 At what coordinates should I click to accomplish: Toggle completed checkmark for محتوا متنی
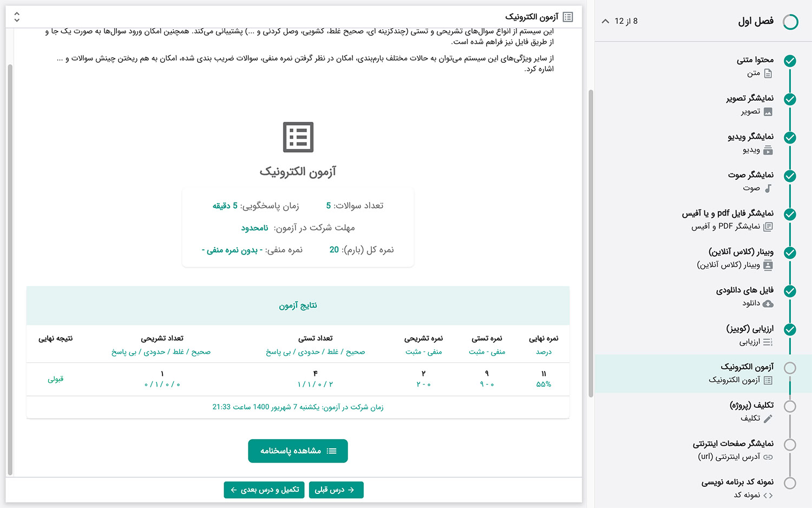tap(790, 61)
